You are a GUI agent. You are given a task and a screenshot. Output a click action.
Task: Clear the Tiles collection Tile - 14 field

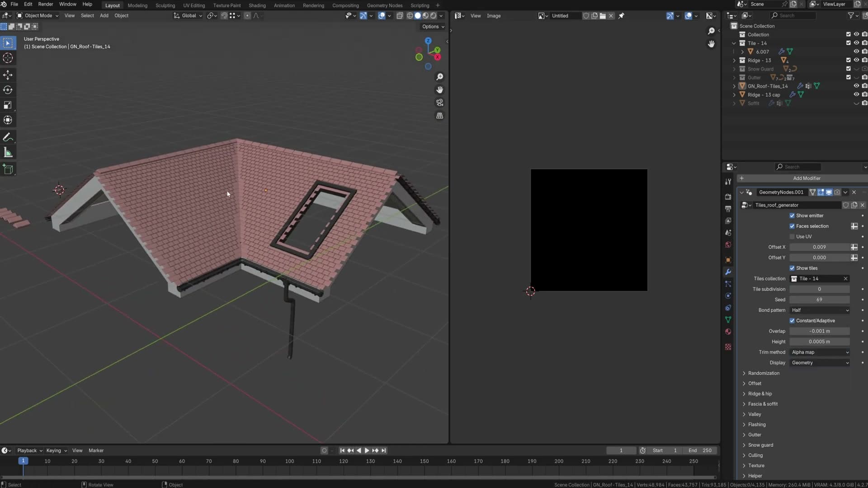click(845, 279)
